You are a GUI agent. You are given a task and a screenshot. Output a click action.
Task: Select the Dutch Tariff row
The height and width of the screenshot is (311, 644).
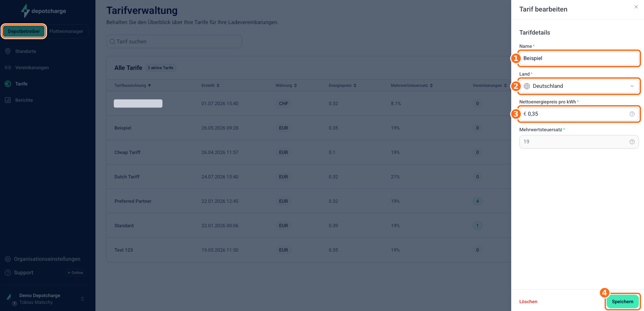click(308, 177)
